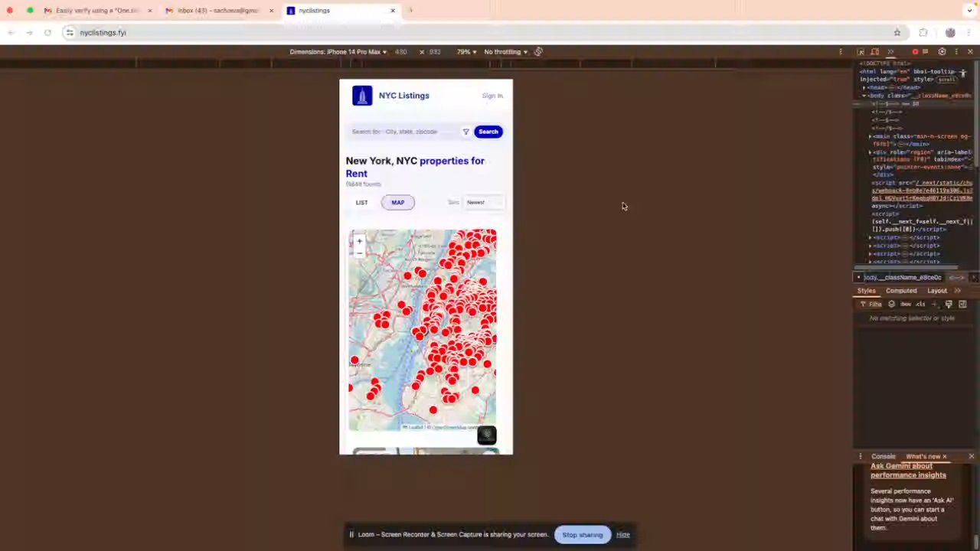Viewport: 980px width, 551px height.
Task: Open the rendering emulation paintbrush icon
Action: pos(949,305)
